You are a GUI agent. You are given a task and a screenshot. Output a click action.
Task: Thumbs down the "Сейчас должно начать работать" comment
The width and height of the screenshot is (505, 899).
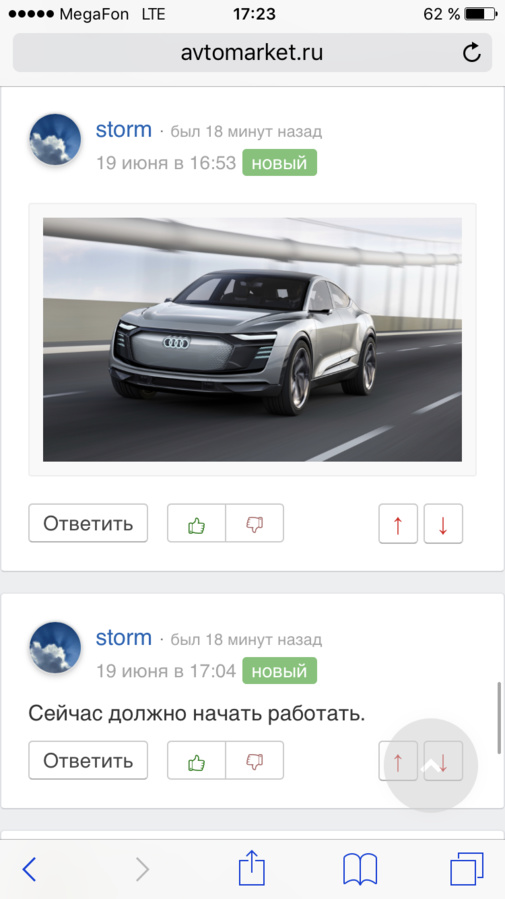coord(255,760)
